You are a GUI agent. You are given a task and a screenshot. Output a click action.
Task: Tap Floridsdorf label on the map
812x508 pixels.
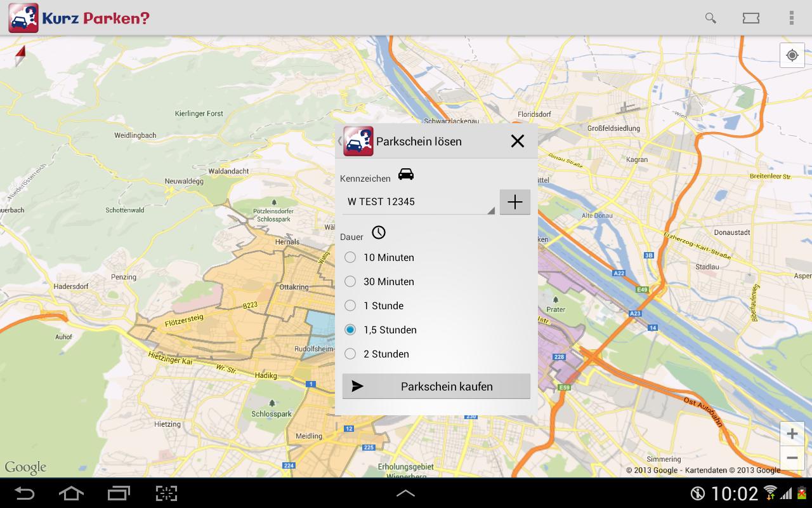pos(534,114)
